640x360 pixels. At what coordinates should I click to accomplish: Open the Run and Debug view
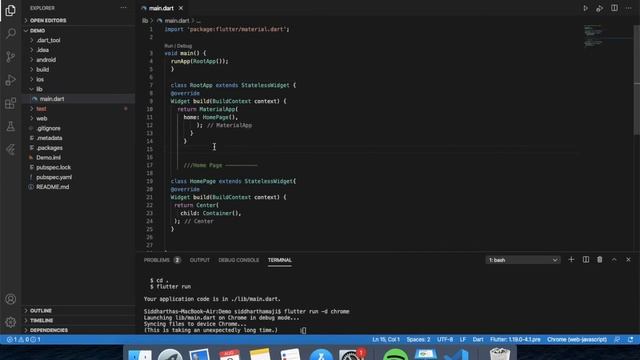click(x=11, y=80)
